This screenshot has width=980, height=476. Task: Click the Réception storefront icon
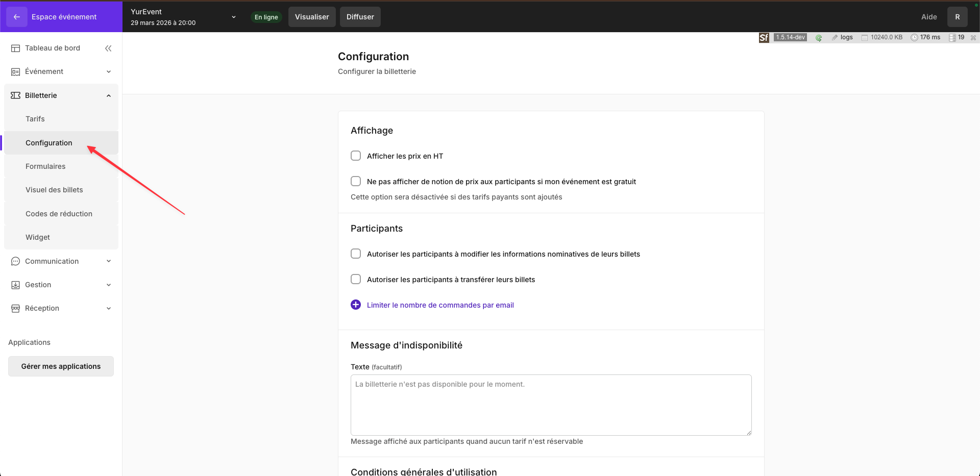[16, 309]
